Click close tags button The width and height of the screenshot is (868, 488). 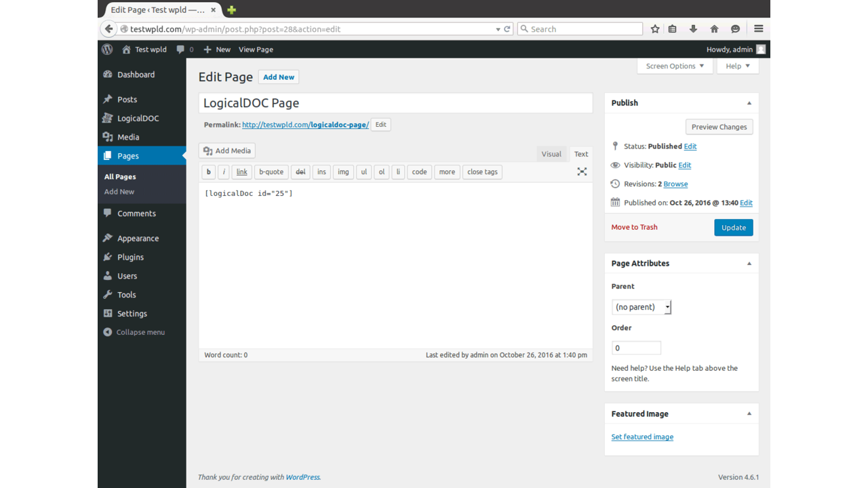point(483,172)
